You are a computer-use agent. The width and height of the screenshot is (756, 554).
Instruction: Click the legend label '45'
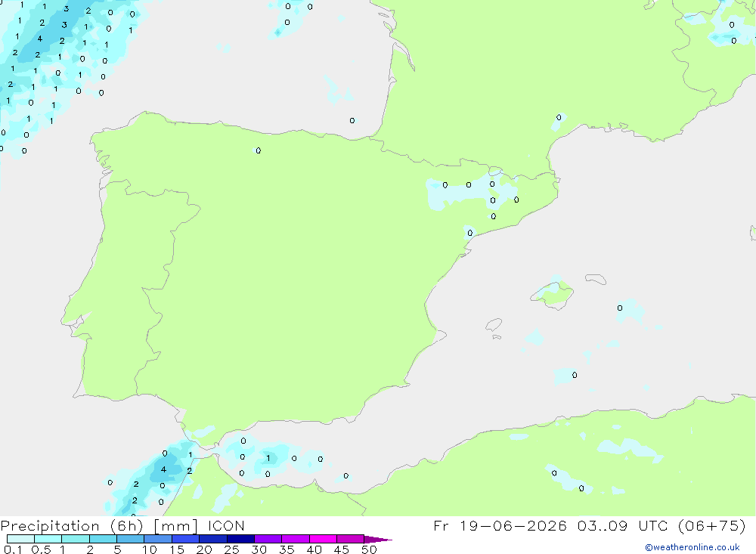click(x=342, y=549)
